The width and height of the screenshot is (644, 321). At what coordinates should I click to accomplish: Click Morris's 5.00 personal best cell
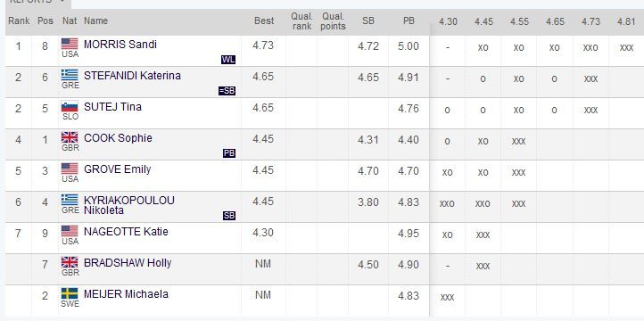tap(409, 46)
